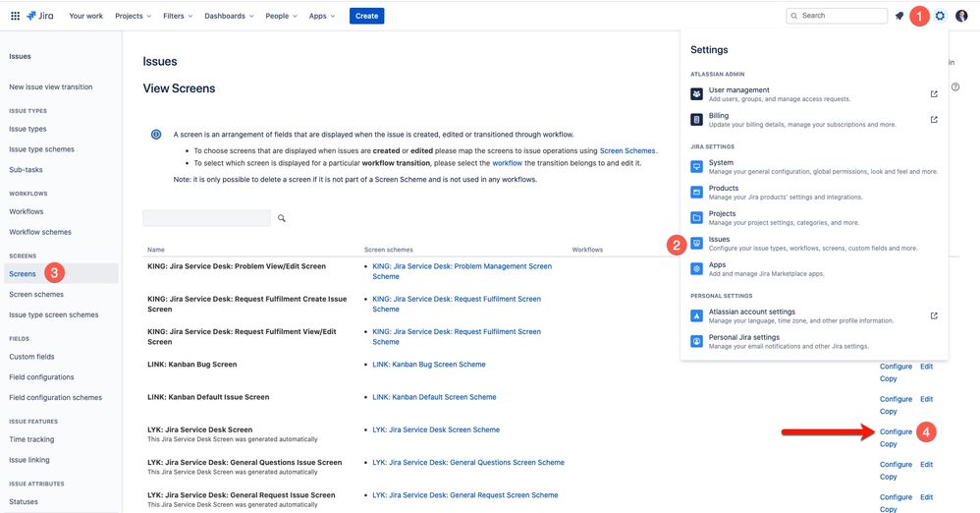Configure LYK: General Questions Issue Screen

coord(896,464)
